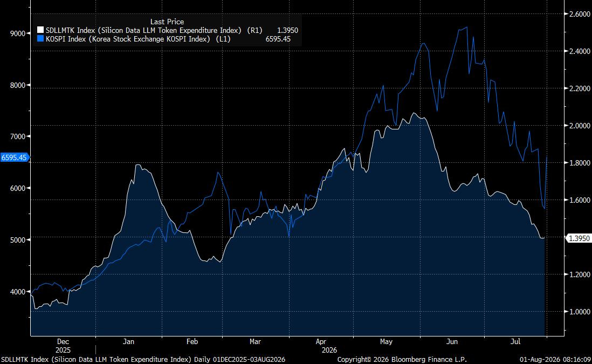Click the Dec month label on time axis
Screen dimensions: 592x364
[x=63, y=342]
